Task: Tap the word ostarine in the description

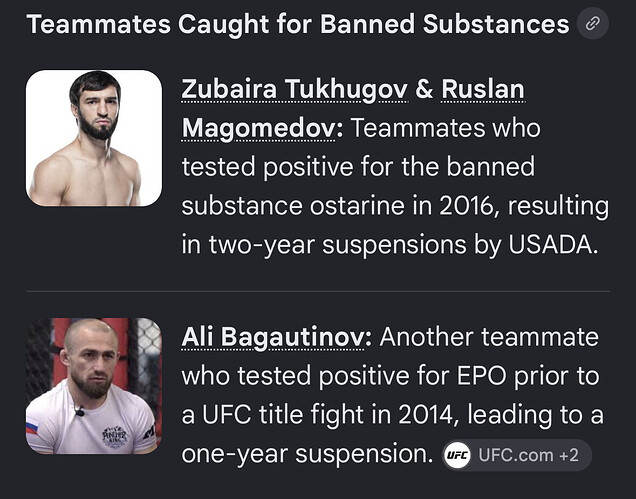Action: [x=357, y=206]
